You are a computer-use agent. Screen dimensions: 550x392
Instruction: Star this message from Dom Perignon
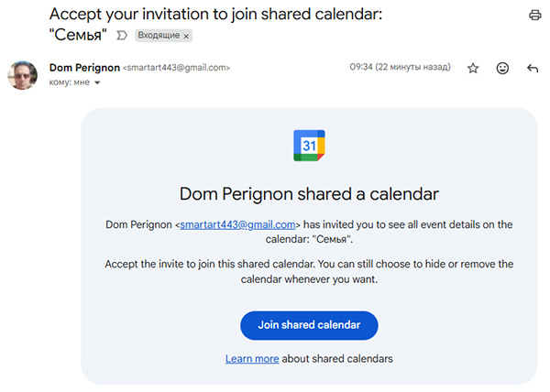[x=473, y=69]
